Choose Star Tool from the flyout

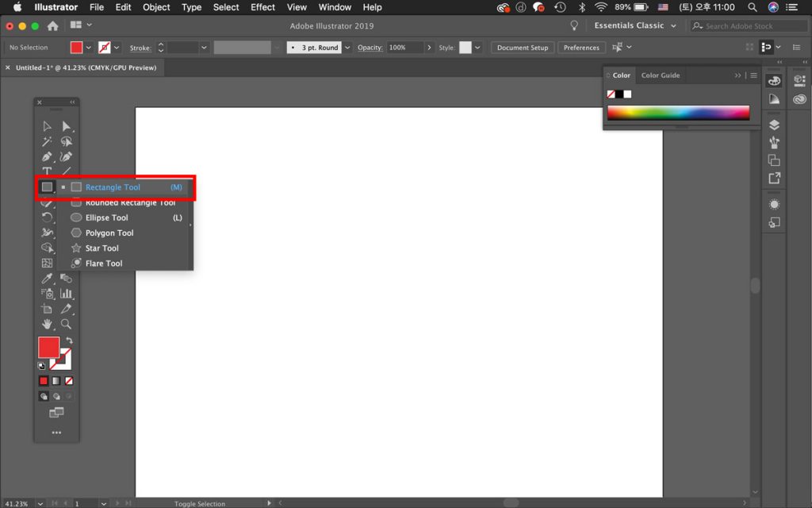126,248
